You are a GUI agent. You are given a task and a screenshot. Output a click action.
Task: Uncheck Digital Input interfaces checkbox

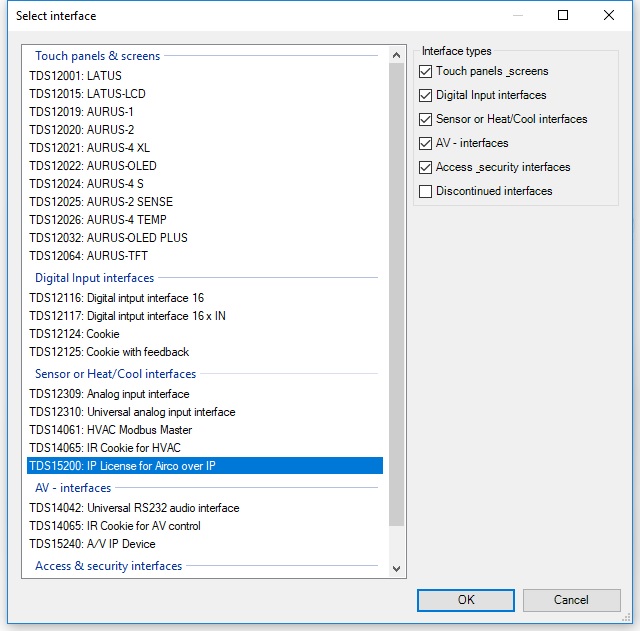coord(426,96)
